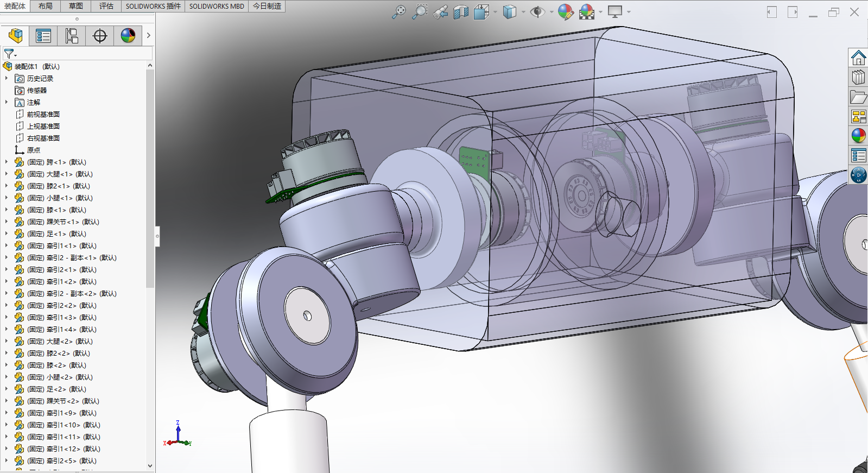Image resolution: width=868 pixels, height=473 pixels.
Task: Open the ConfigurationManager tab
Action: pos(72,36)
